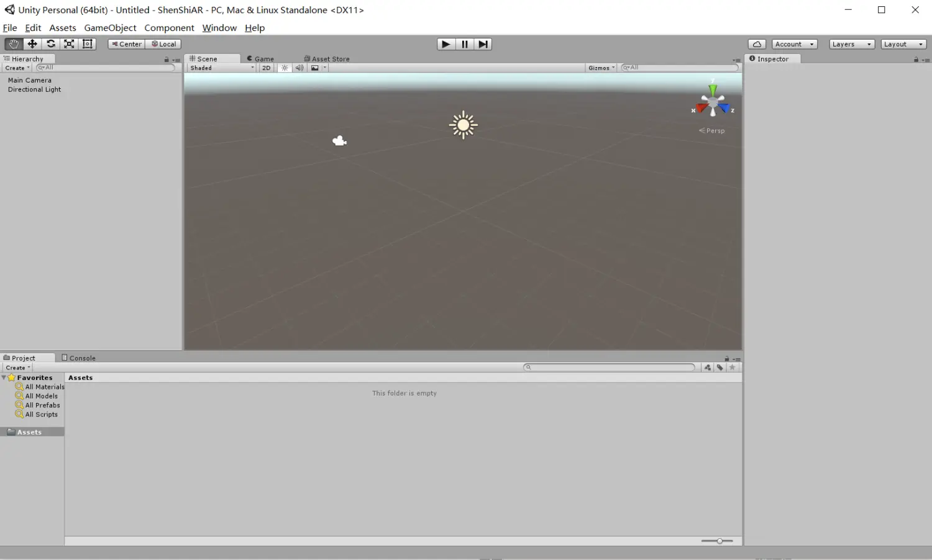The image size is (932, 560).
Task: Click the Step frame button
Action: pyautogui.click(x=483, y=44)
